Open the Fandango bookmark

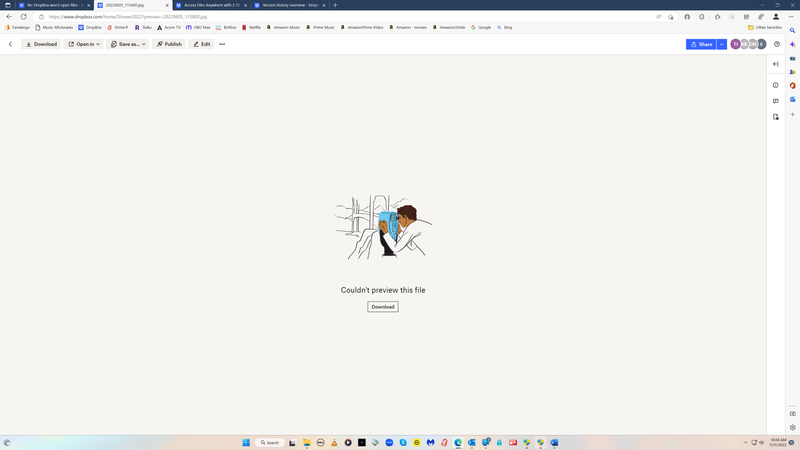(x=17, y=28)
